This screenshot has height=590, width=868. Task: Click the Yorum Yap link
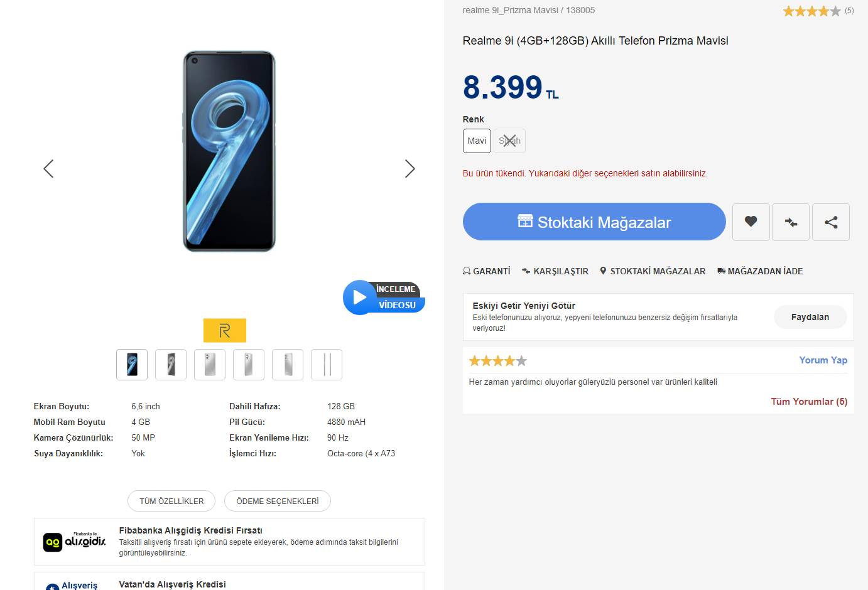823,360
